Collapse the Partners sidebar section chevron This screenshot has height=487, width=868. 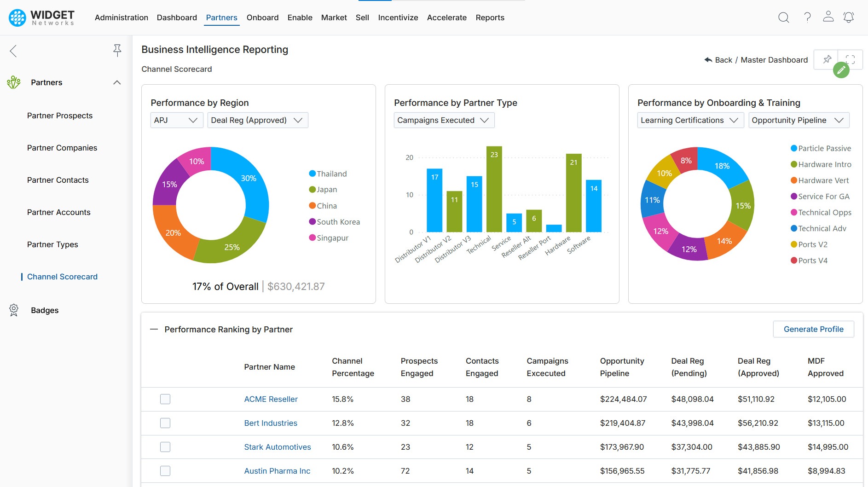117,82
